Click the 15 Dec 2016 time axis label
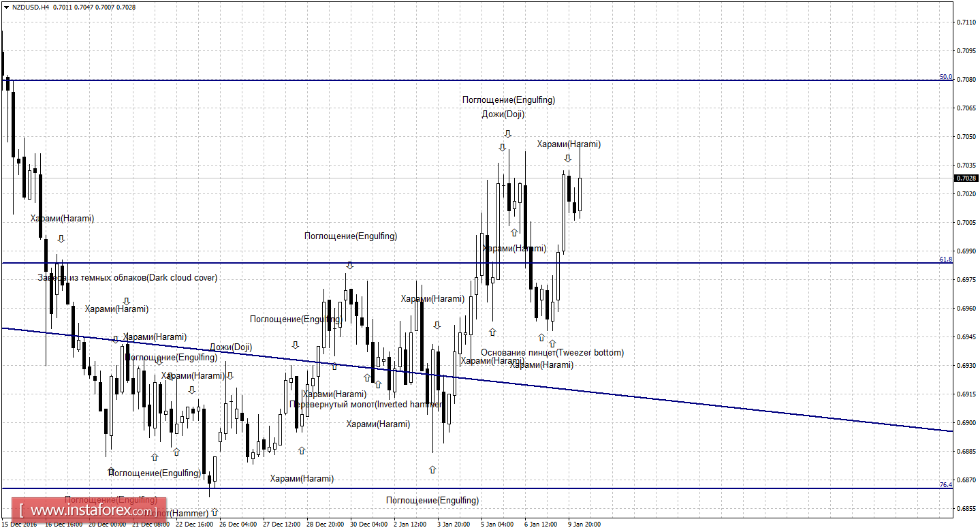 pyautogui.click(x=20, y=525)
